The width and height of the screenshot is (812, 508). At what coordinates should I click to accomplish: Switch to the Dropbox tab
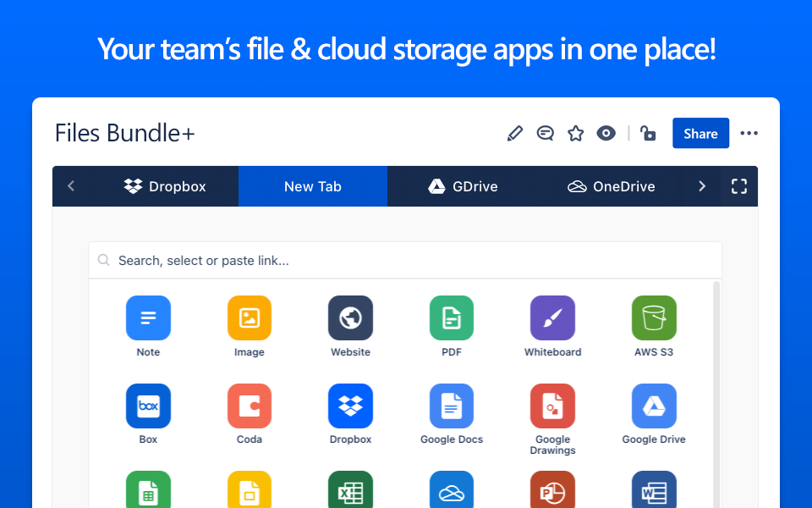click(165, 186)
